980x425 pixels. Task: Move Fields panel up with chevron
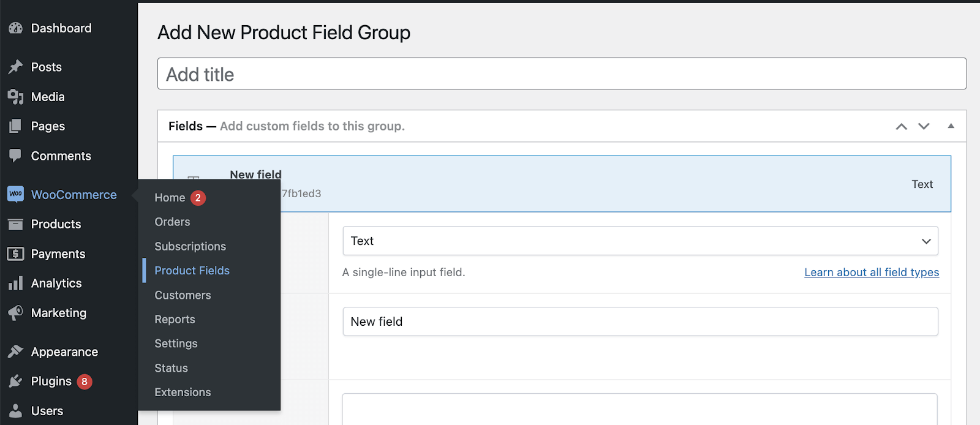pyautogui.click(x=901, y=127)
